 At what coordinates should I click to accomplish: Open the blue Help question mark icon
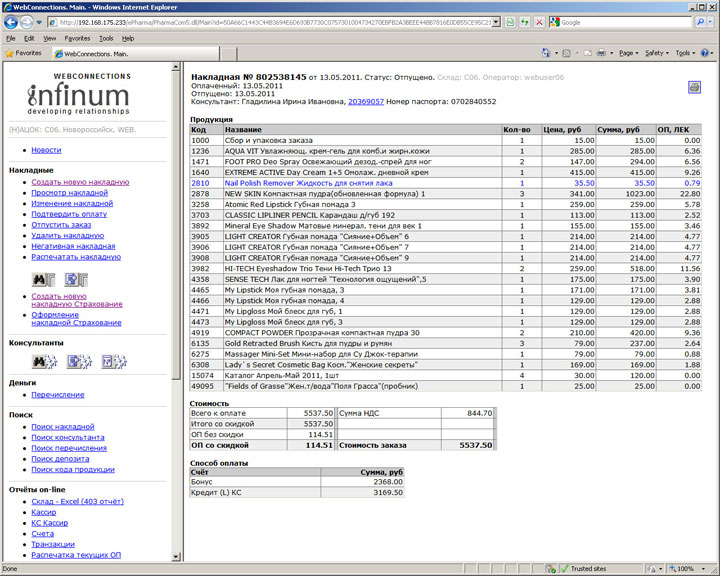(x=704, y=53)
